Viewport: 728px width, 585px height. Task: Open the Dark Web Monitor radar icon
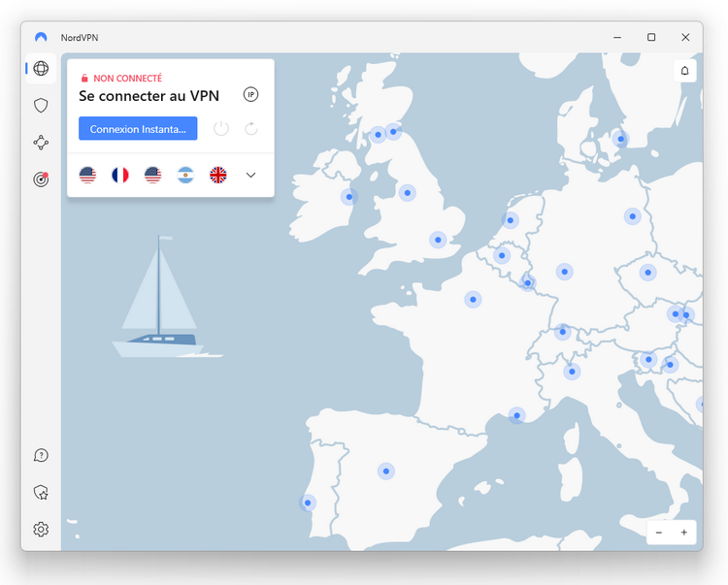(41, 179)
